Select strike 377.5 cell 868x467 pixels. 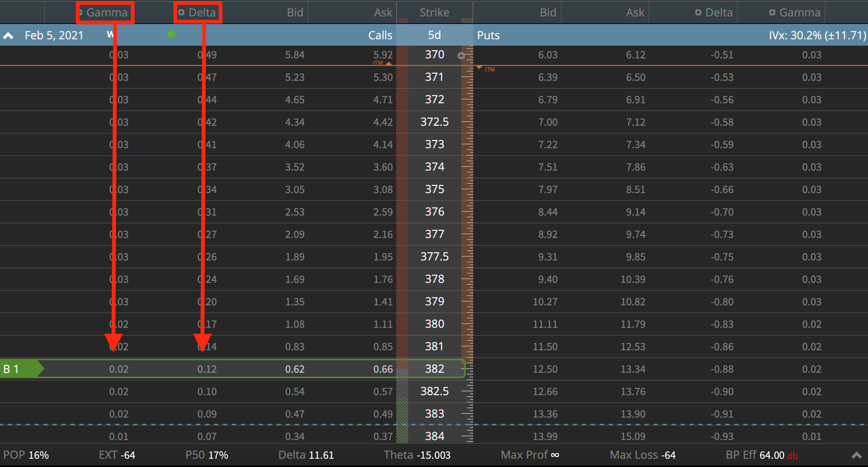coord(434,257)
